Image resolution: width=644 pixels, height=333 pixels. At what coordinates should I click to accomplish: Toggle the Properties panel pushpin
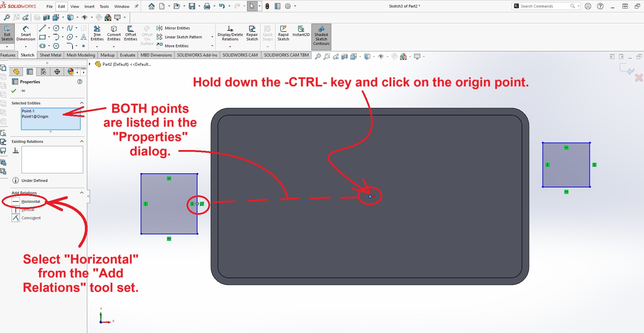point(23,91)
